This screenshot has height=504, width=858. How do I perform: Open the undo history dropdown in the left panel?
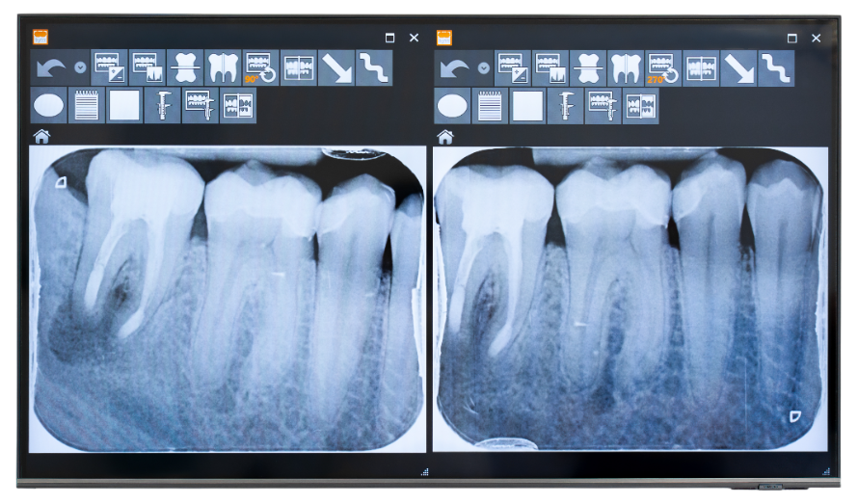coord(80,68)
